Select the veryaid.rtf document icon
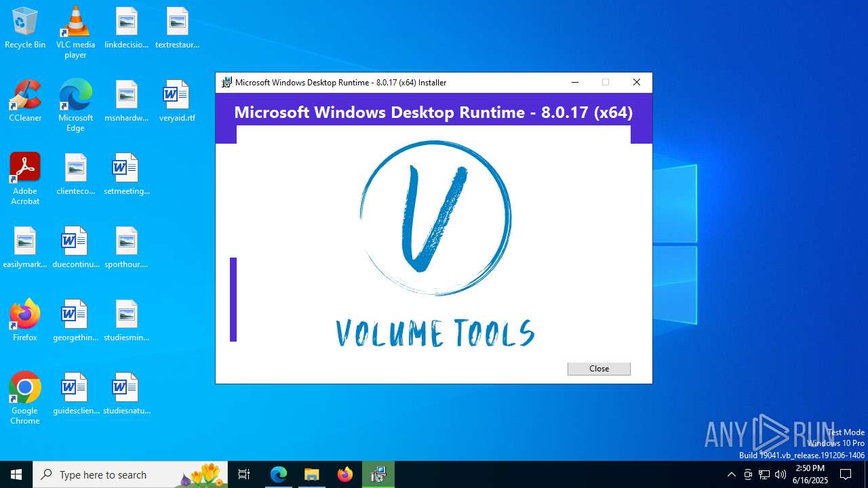The image size is (868, 488). (177, 101)
